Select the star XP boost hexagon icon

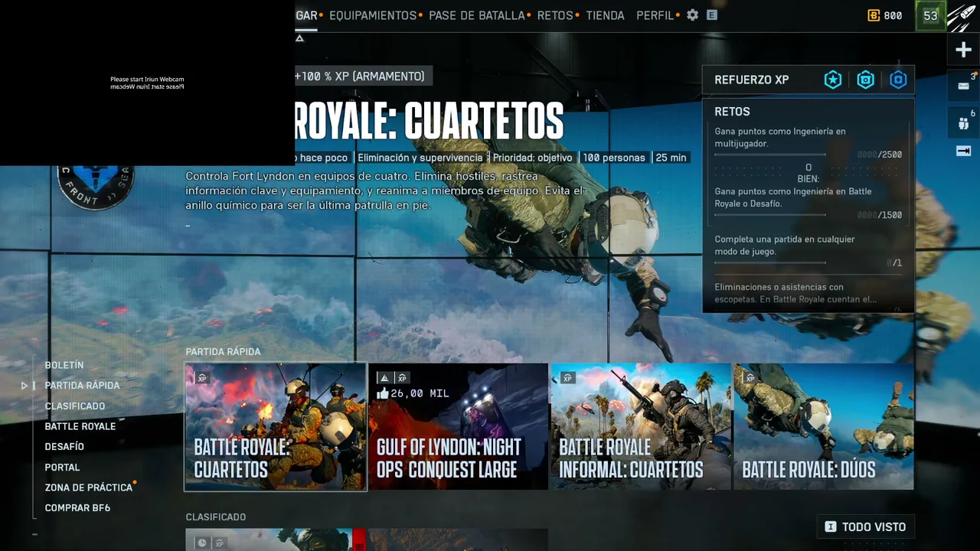(x=833, y=80)
